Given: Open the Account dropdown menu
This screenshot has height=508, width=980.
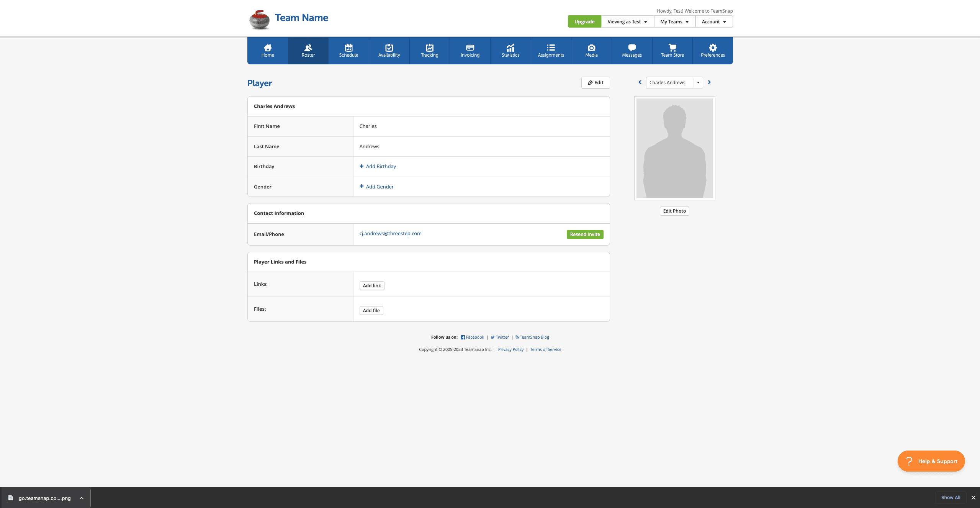Looking at the screenshot, I should (713, 22).
